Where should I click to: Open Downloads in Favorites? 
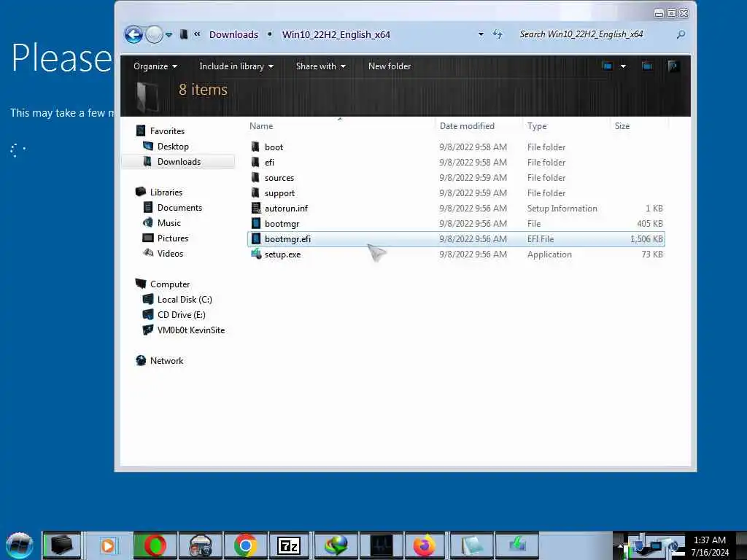pos(179,161)
